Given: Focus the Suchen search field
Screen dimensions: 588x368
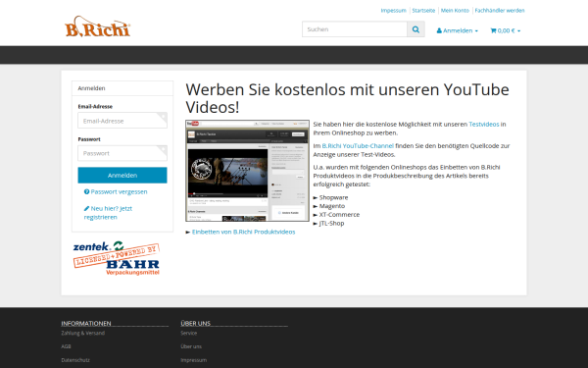Looking at the screenshot, I should 355,29.
